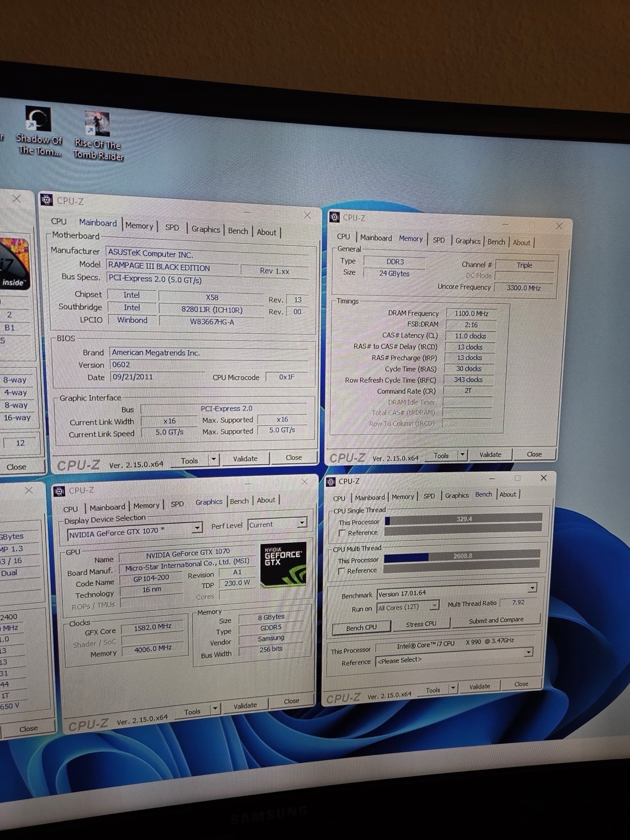Close the Mainboard CPU-Z window with X
Screen dimensions: 630x840
click(x=307, y=215)
